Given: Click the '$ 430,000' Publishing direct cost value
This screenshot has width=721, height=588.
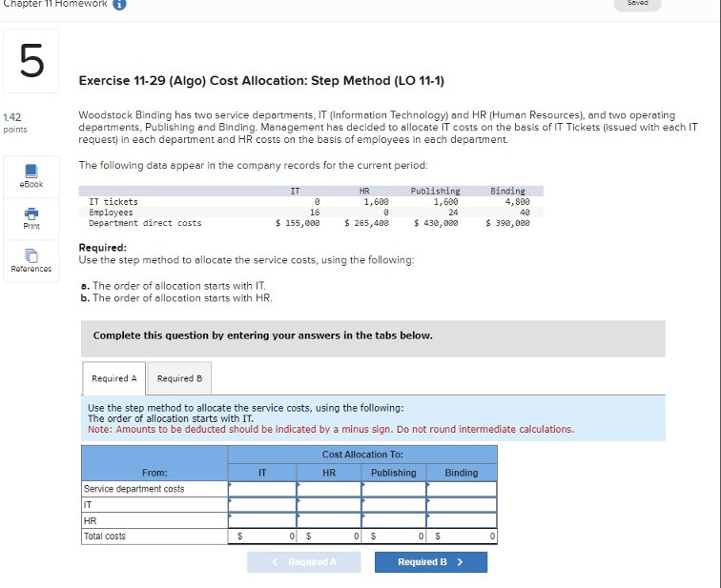Looking at the screenshot, I should coord(436,223).
